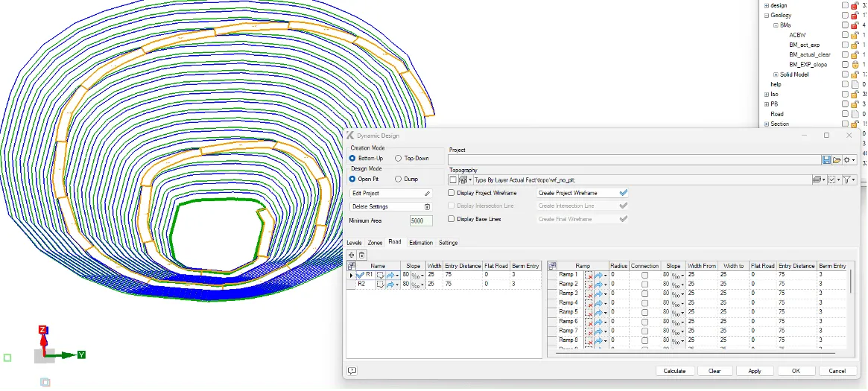868x391 pixels.
Task: Expand the Solid Model tree node
Action: coord(776,74)
